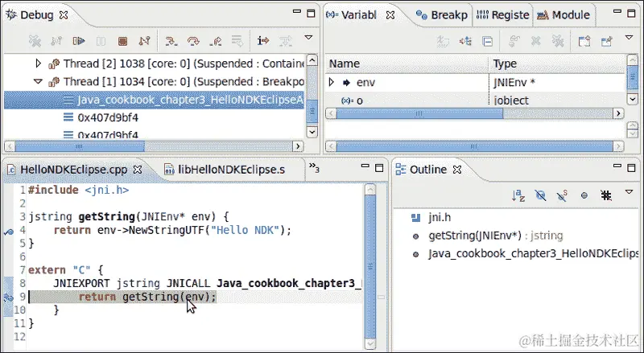This screenshot has height=353, width=644.
Task: Open the Outline view menu arrow
Action: (x=629, y=192)
